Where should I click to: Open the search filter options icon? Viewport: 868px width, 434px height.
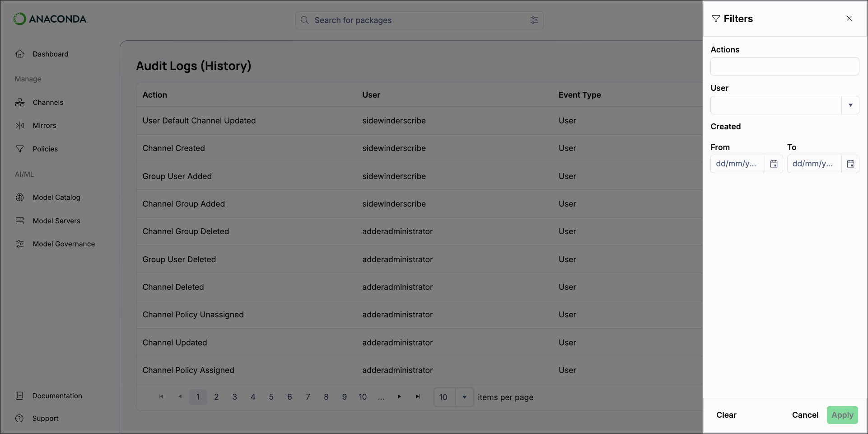click(x=534, y=20)
